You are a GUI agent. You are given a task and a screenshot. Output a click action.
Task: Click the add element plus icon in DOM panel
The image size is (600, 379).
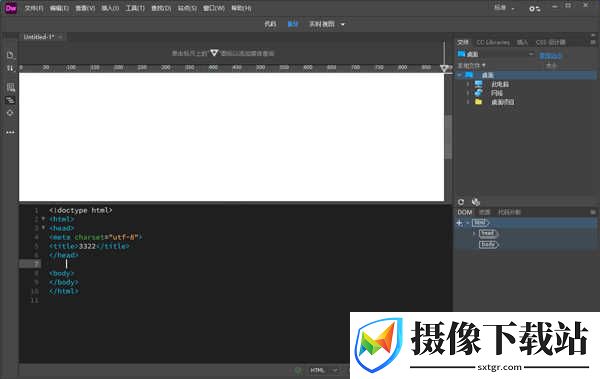[x=460, y=223]
